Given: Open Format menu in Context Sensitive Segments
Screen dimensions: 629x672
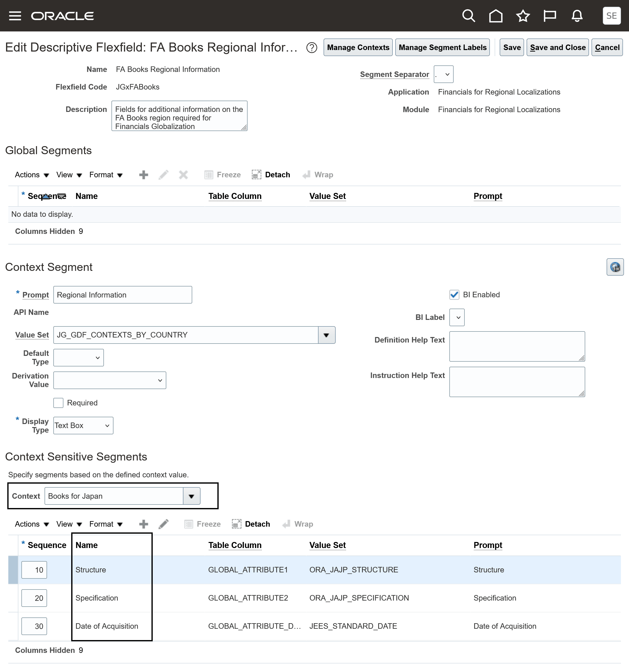Looking at the screenshot, I should tap(105, 524).
